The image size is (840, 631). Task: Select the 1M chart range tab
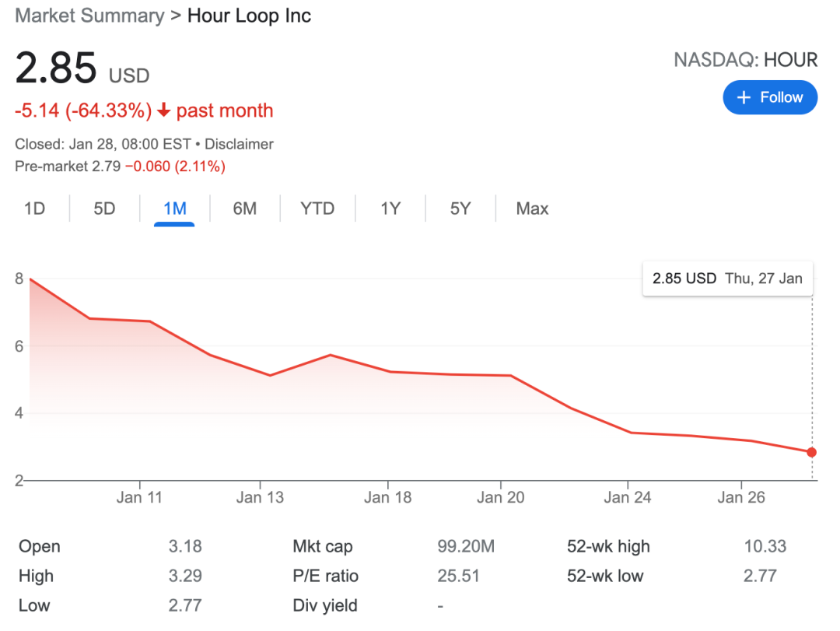(175, 209)
